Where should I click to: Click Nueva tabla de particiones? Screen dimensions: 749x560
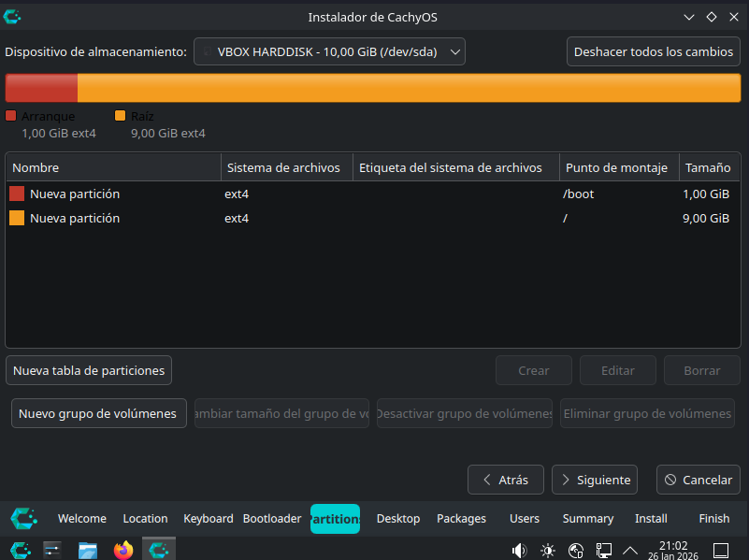pyautogui.click(x=89, y=370)
